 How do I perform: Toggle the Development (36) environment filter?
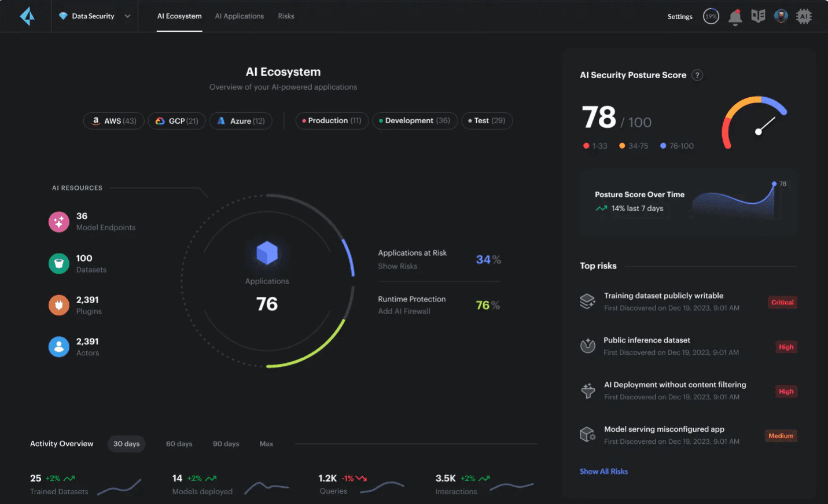coord(414,120)
